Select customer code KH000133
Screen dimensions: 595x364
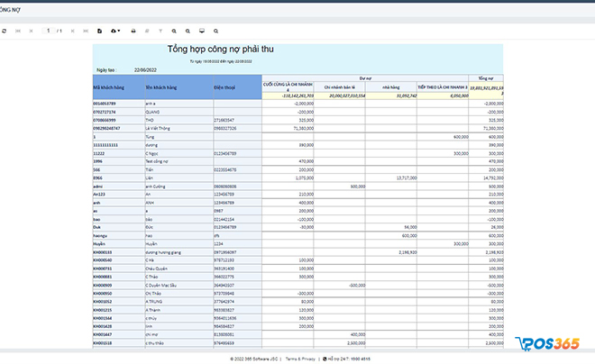click(103, 252)
